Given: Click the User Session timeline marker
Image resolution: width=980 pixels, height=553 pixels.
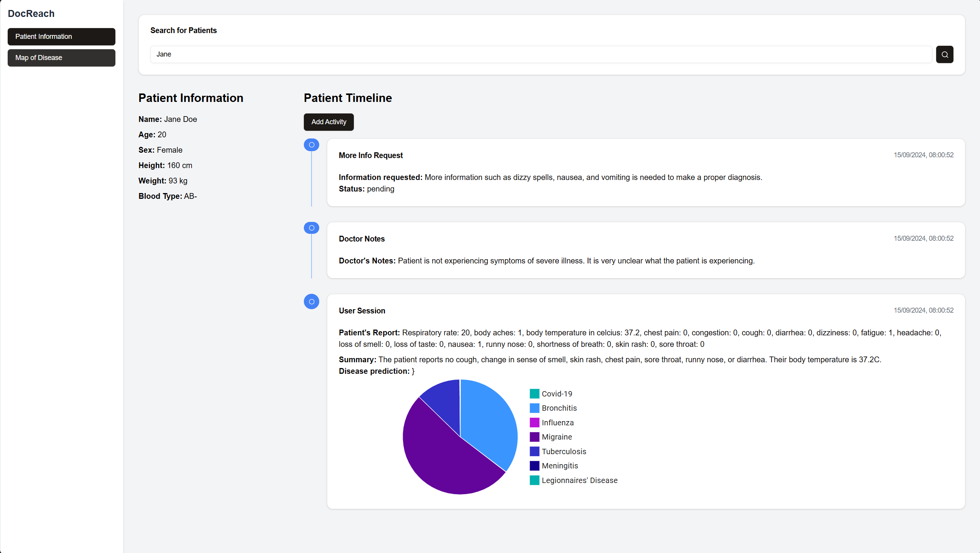Looking at the screenshot, I should coord(312,302).
